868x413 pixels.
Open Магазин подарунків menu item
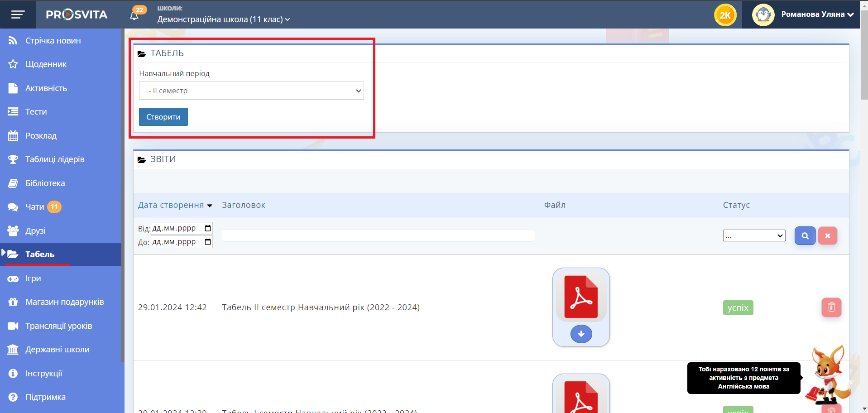[65, 302]
